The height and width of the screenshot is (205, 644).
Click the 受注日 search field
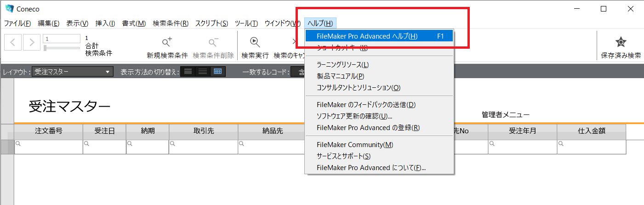coord(104,147)
